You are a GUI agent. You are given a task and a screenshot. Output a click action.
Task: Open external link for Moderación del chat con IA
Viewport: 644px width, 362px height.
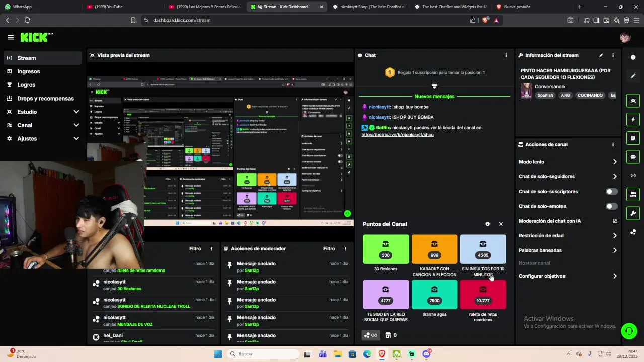pos(615,221)
